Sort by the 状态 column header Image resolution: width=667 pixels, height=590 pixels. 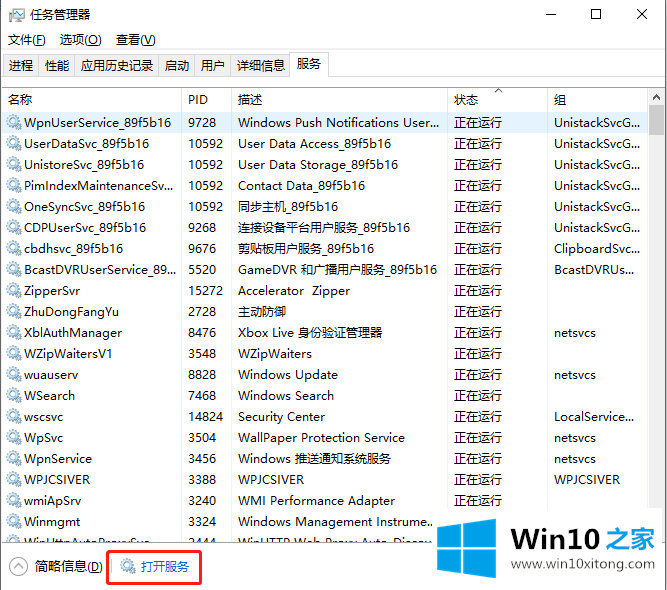click(497, 100)
